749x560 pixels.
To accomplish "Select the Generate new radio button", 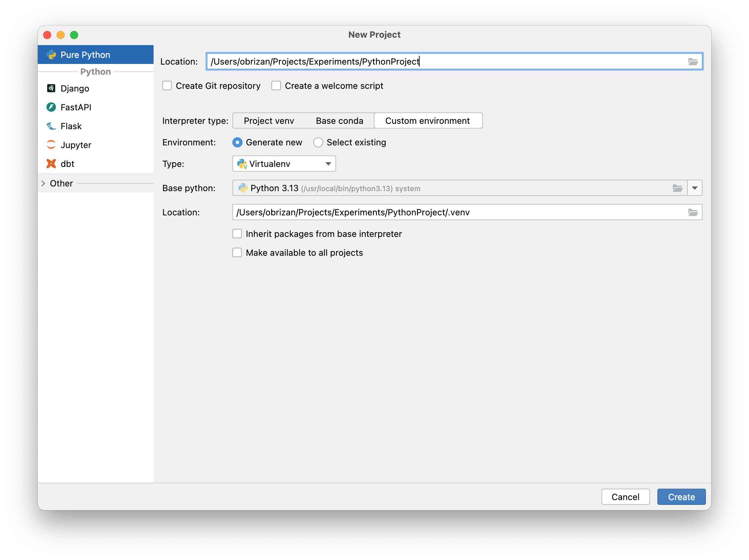I will (237, 142).
